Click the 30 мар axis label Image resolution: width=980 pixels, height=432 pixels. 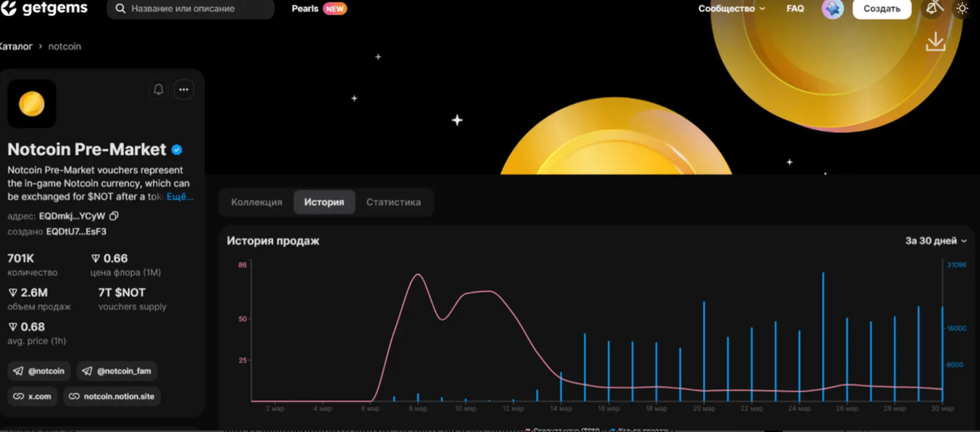(942, 409)
